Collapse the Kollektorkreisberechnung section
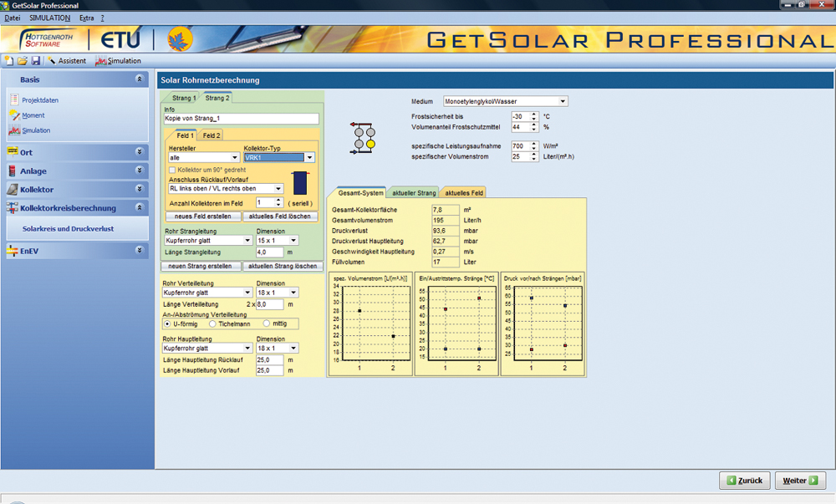This screenshot has height=504, width=836. [x=140, y=207]
